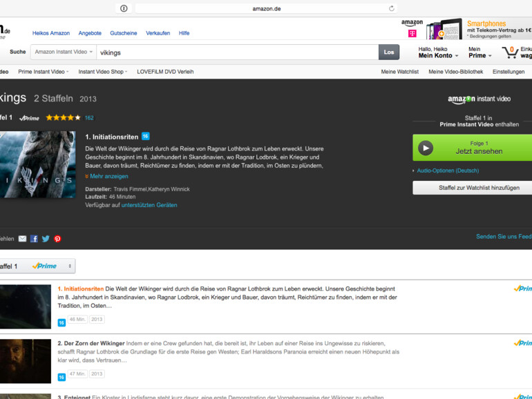Click the Prime logo next to Staffel 1
The image size is (532, 399).
[x=29, y=118]
